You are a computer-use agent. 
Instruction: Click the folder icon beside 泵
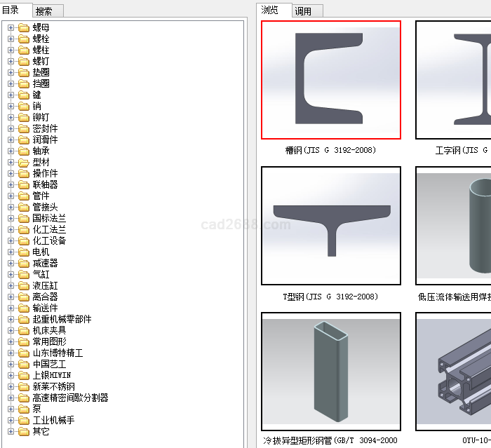click(x=23, y=409)
